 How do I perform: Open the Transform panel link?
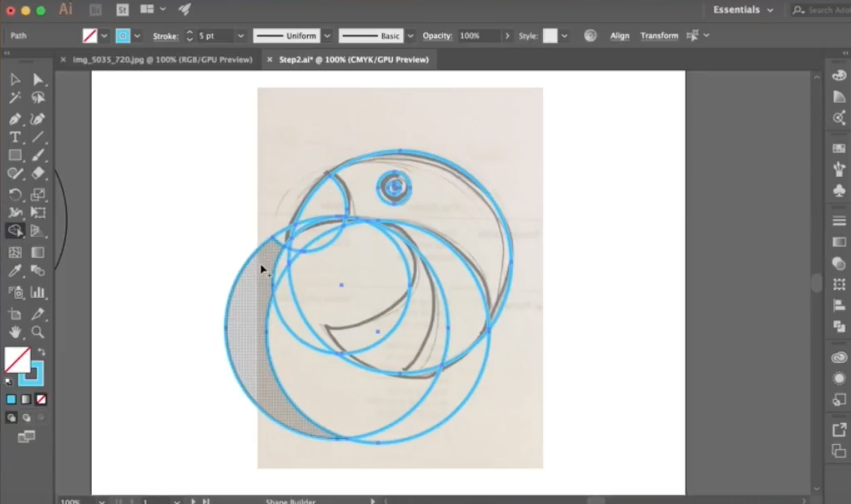[659, 36]
